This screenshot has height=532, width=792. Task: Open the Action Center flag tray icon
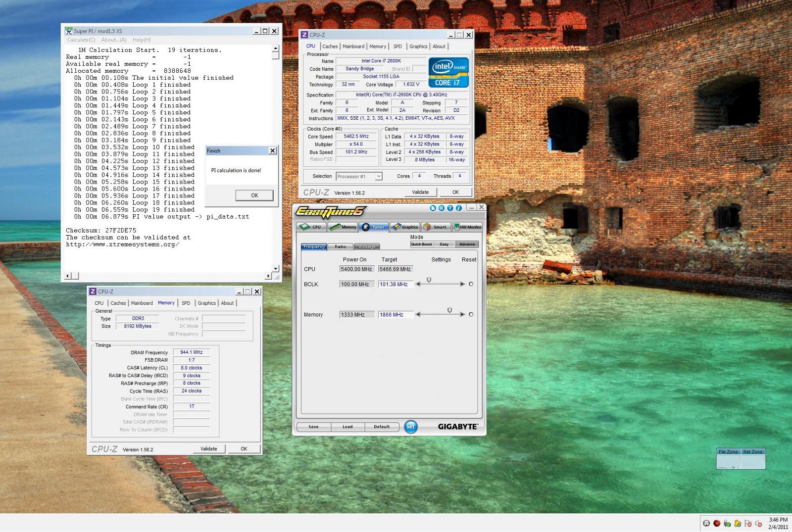[748, 524]
